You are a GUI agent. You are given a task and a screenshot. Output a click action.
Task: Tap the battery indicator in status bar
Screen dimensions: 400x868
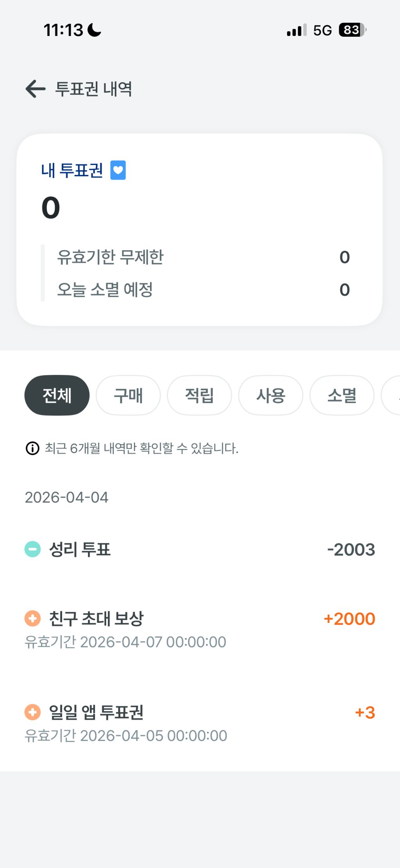pos(352,30)
